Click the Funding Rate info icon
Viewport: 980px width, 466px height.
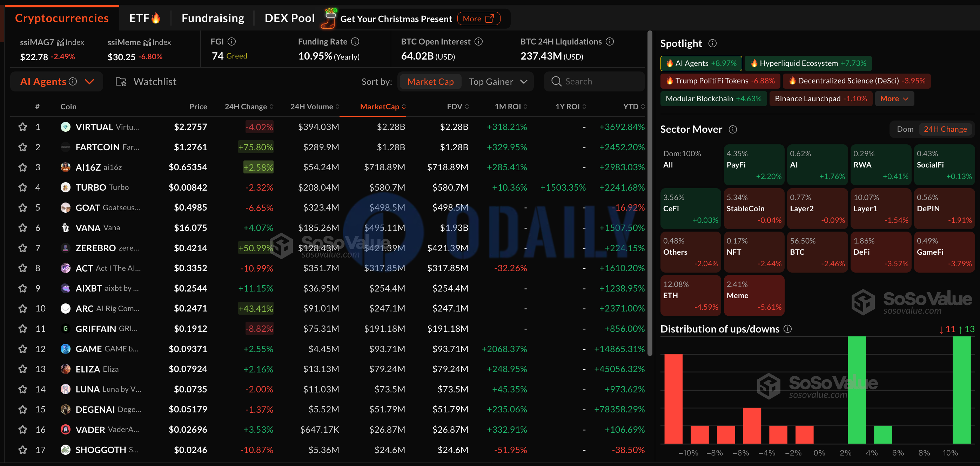[x=355, y=41]
